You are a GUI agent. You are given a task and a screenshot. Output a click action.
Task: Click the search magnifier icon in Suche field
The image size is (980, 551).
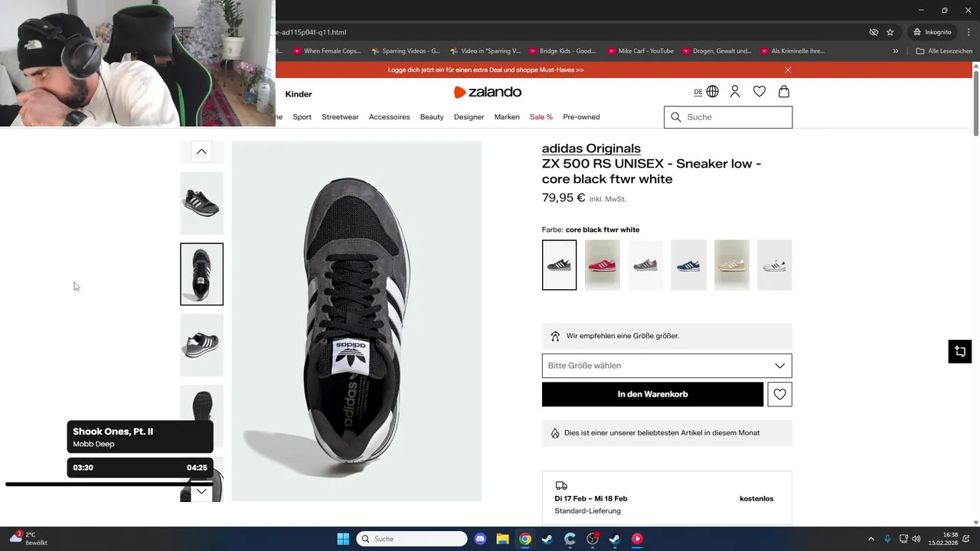pos(676,117)
